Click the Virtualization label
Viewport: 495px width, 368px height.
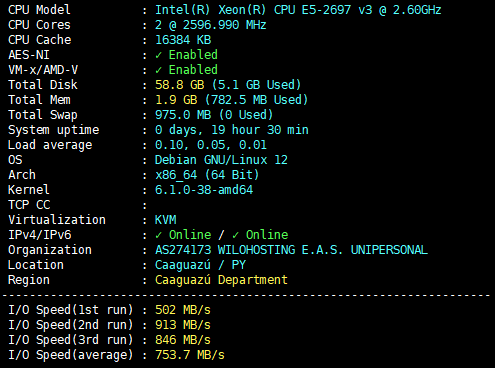[x=57, y=220]
